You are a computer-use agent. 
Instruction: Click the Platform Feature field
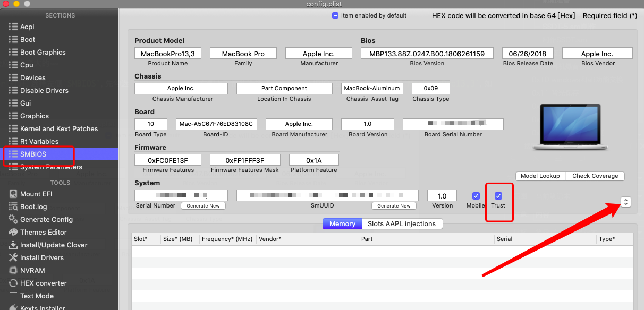point(314,160)
